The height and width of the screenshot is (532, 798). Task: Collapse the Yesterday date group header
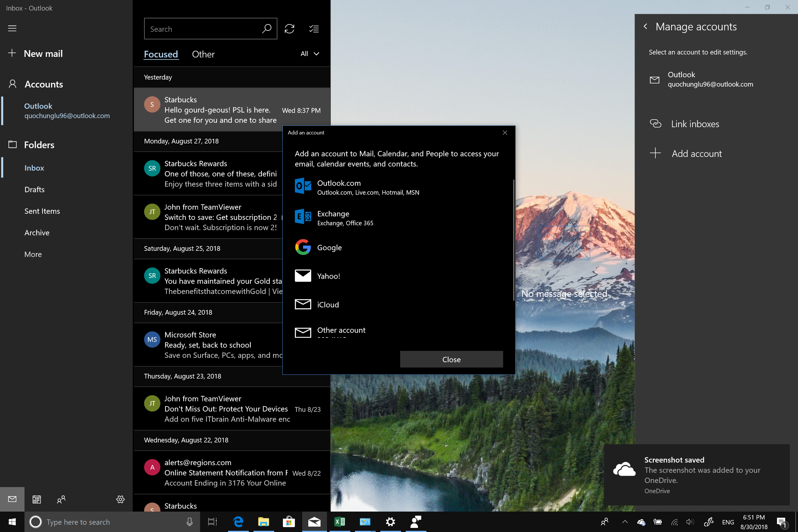(232, 77)
